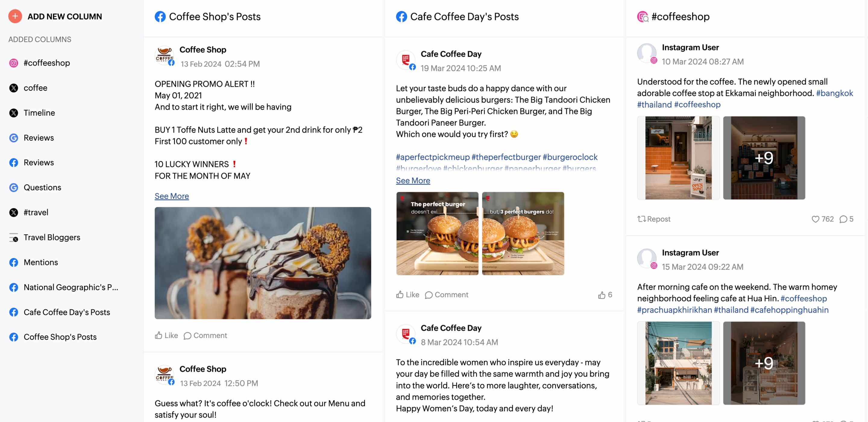Toggle the #travel column in sidebar
The image size is (868, 422).
(x=36, y=212)
